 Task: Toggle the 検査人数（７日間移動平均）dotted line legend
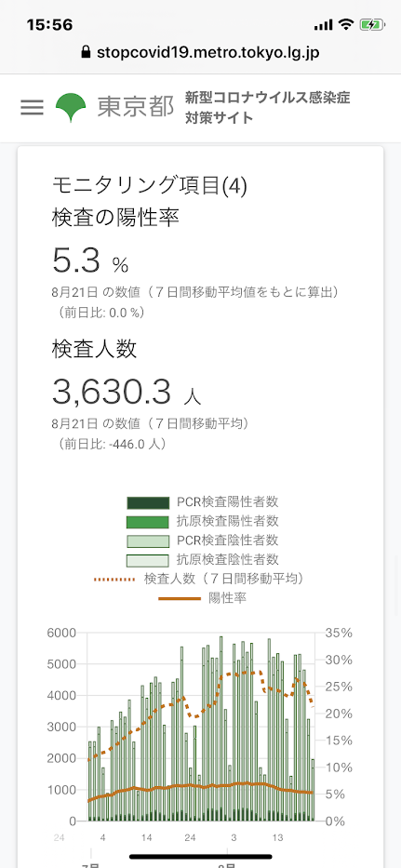(x=199, y=579)
